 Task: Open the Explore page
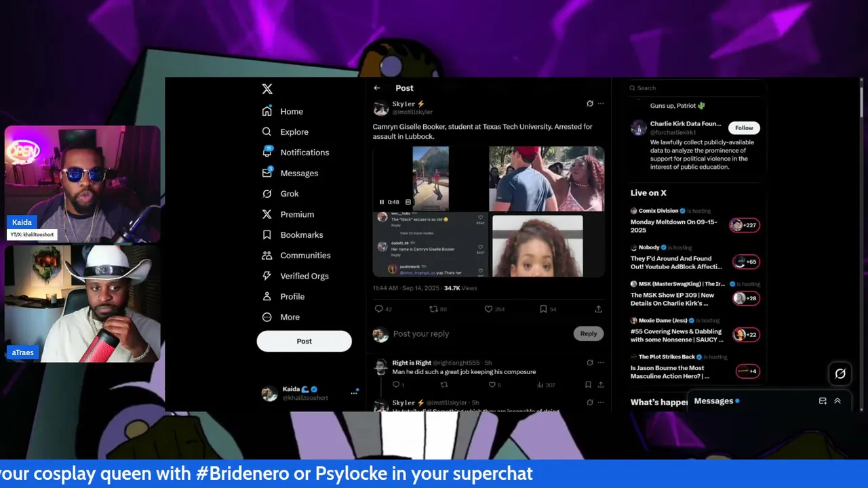point(285,131)
